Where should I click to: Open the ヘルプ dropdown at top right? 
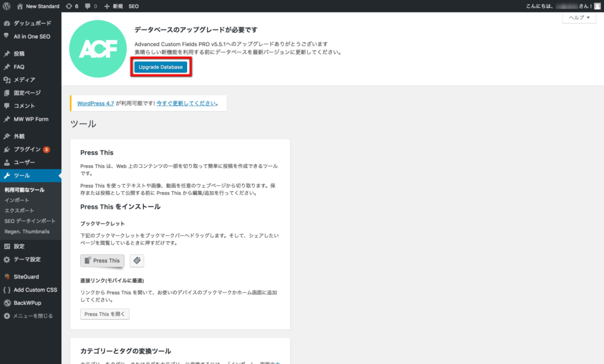pyautogui.click(x=579, y=18)
